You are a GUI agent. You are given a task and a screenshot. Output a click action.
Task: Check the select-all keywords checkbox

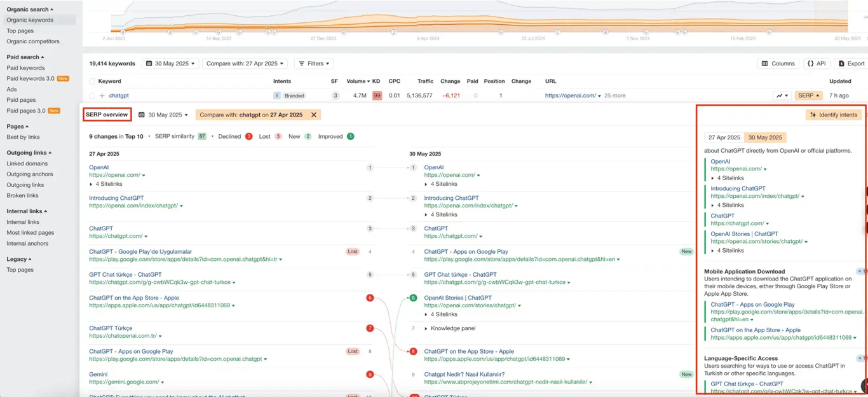pyautogui.click(x=92, y=81)
